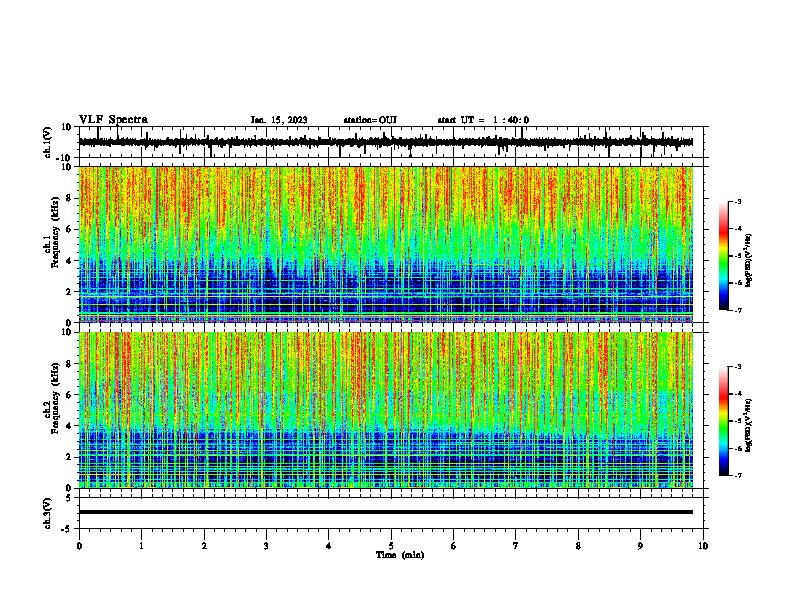Click the "station=OUI" header label

[x=370, y=120]
